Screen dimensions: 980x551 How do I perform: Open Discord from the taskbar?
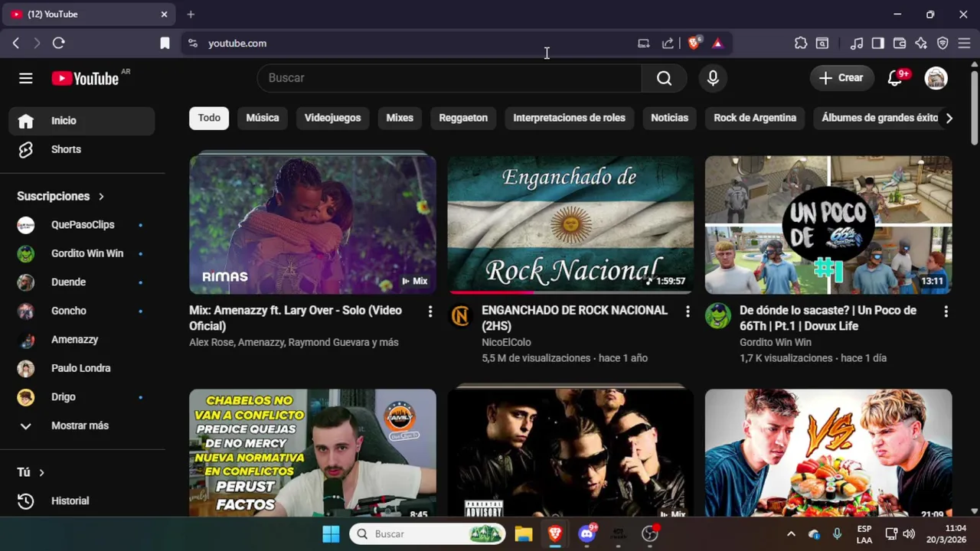(587, 534)
